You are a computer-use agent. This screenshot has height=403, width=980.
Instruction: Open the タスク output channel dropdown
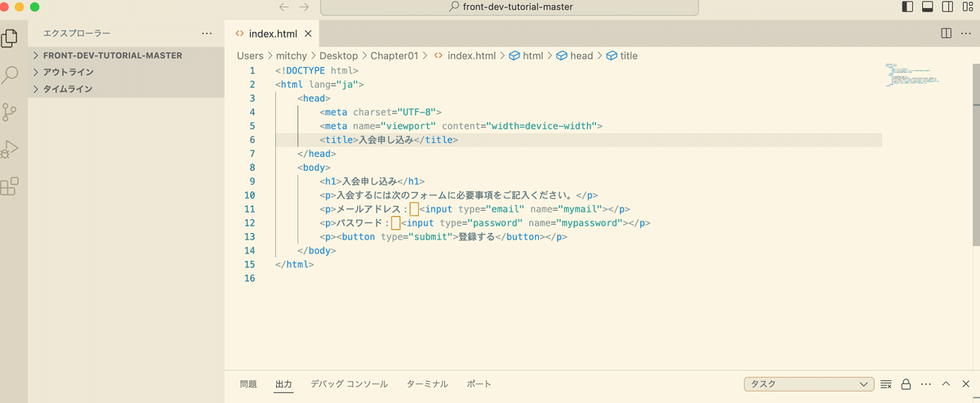point(809,384)
